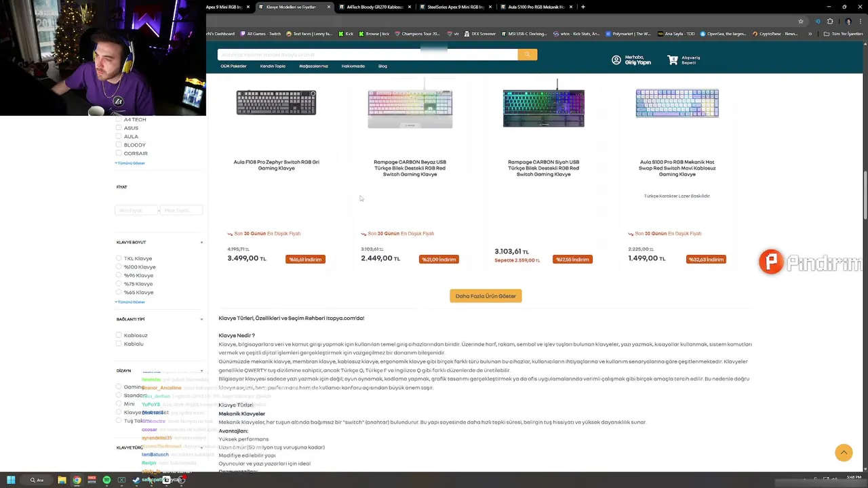Open a new browser tab with plus
The image size is (868, 488).
[583, 7]
